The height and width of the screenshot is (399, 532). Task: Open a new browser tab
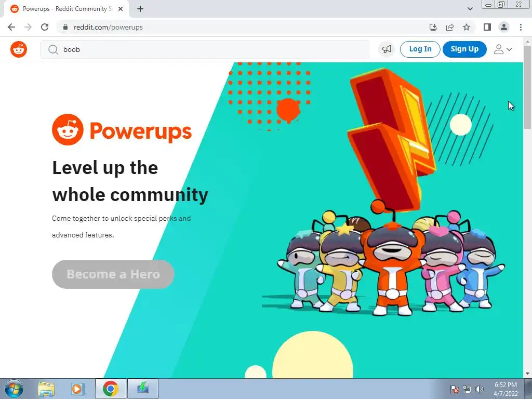point(140,9)
